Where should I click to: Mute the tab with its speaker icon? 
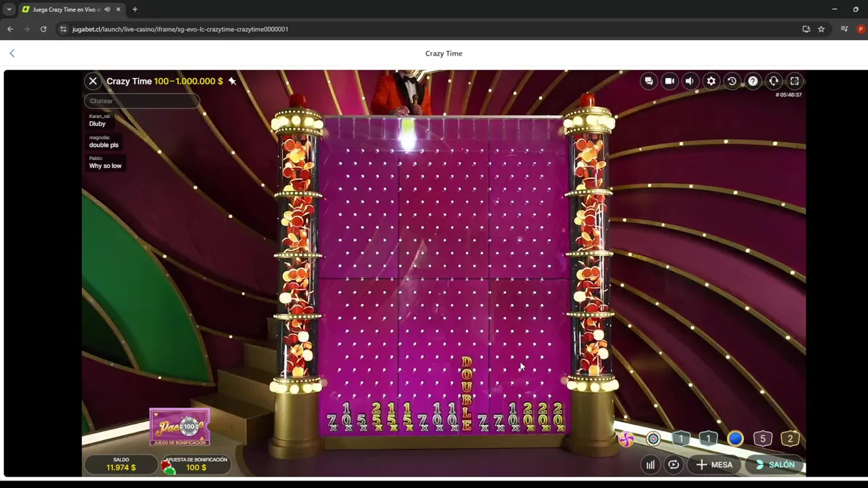tap(106, 9)
